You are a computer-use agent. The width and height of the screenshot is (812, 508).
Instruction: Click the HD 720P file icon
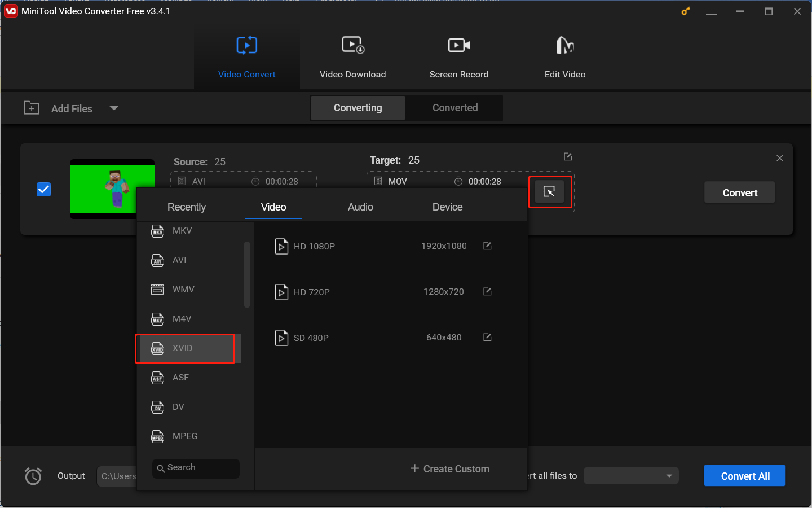281,292
